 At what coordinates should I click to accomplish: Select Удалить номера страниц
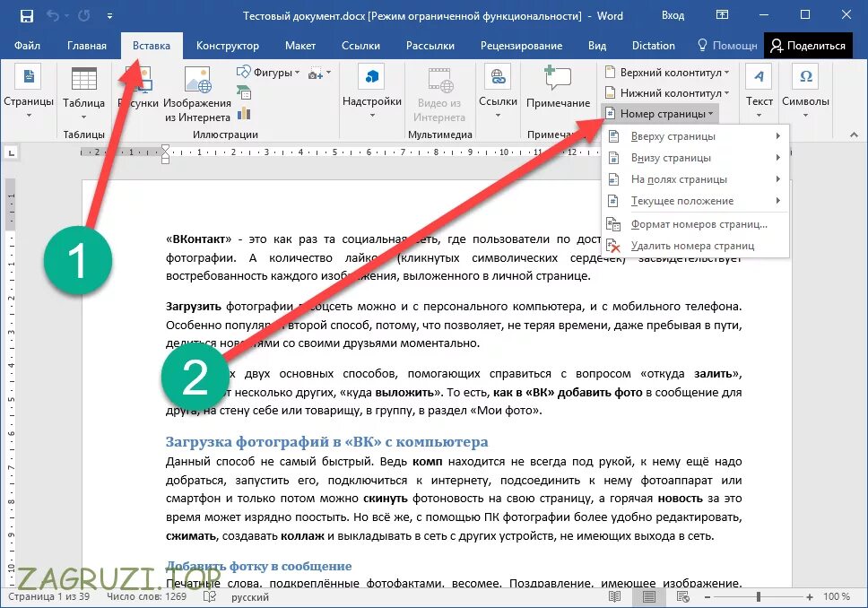(695, 246)
